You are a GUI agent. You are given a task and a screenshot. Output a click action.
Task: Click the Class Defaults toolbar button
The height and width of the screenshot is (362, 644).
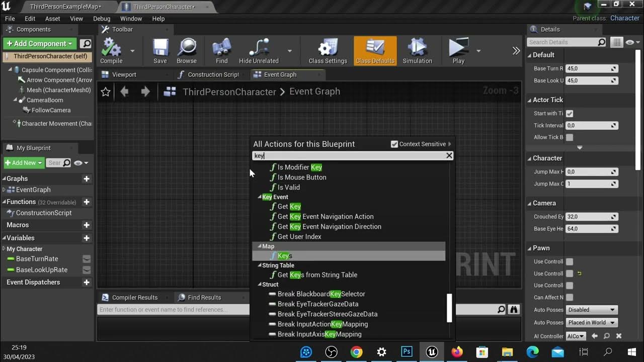coord(375,51)
